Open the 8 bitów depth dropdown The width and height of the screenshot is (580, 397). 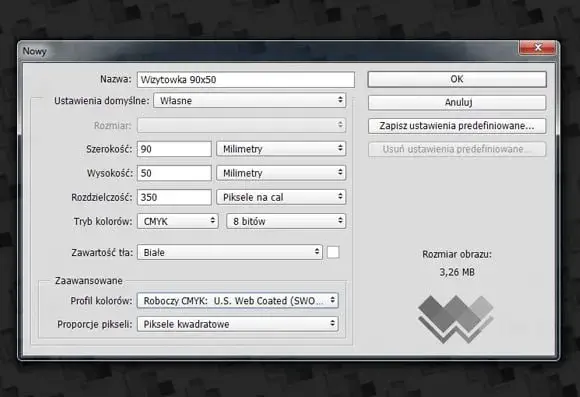coord(286,221)
